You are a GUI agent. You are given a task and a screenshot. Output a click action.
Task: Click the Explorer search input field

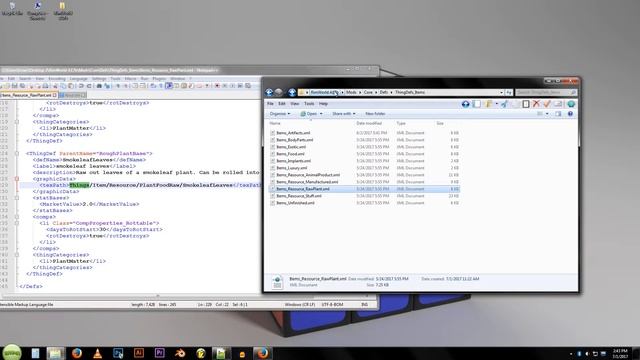[x=546, y=93]
